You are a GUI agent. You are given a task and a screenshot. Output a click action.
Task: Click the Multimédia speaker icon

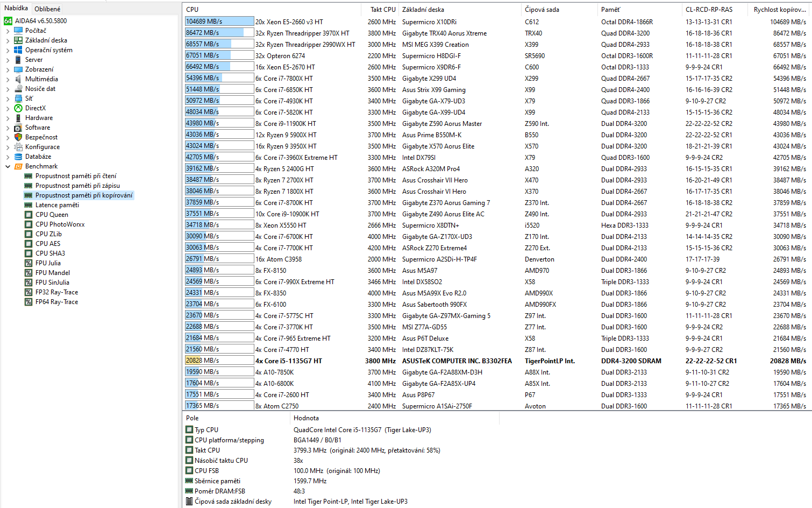point(18,79)
